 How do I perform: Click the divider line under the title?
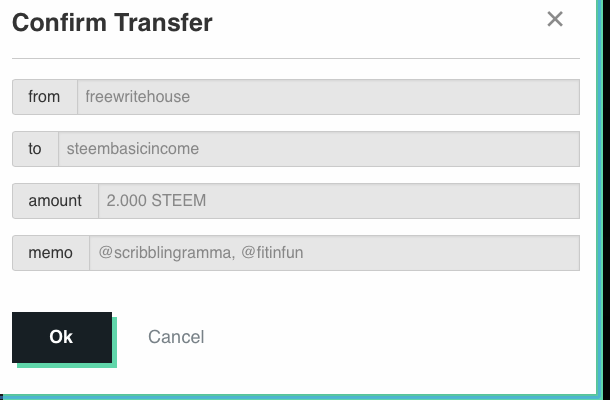point(296,58)
